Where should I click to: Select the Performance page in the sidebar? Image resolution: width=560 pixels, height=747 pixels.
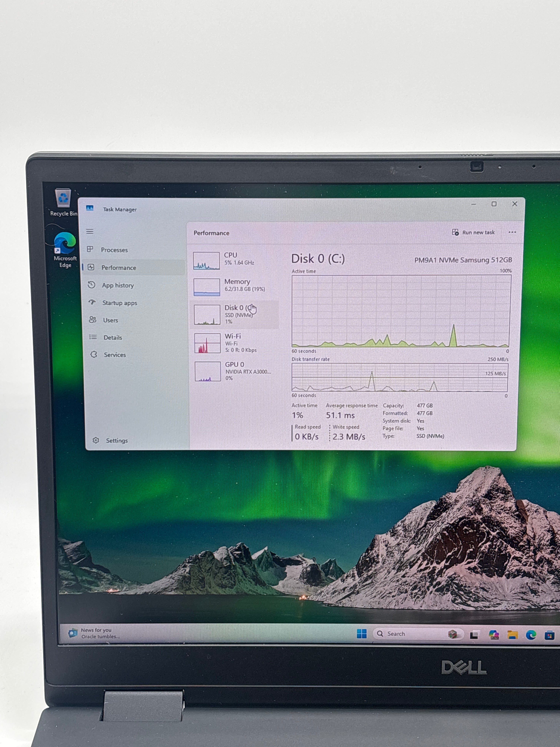pos(134,268)
